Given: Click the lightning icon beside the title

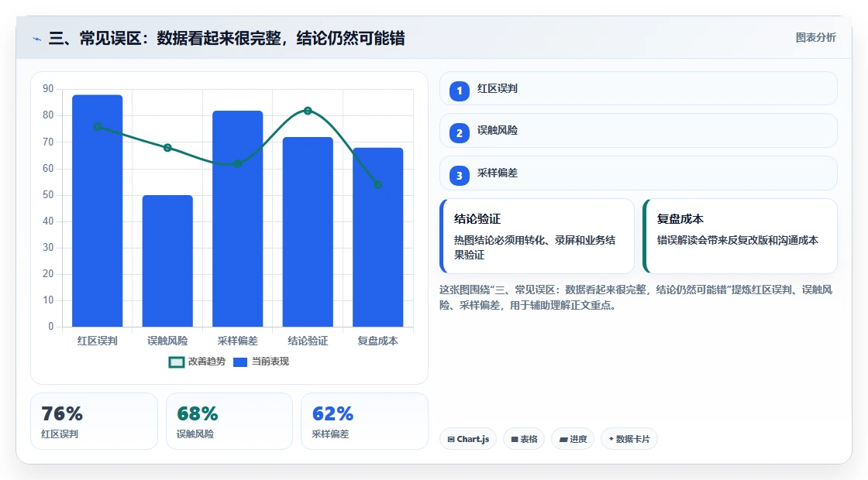Looking at the screenshot, I should tap(37, 39).
